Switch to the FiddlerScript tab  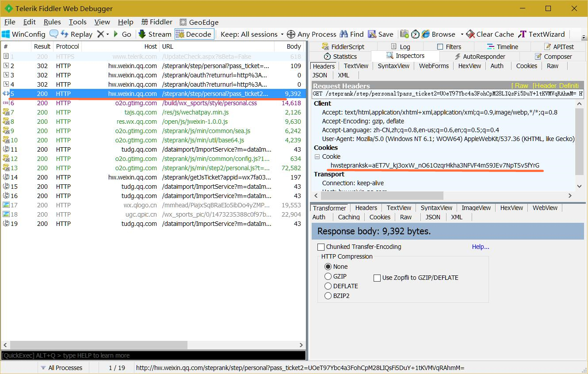[x=343, y=46]
